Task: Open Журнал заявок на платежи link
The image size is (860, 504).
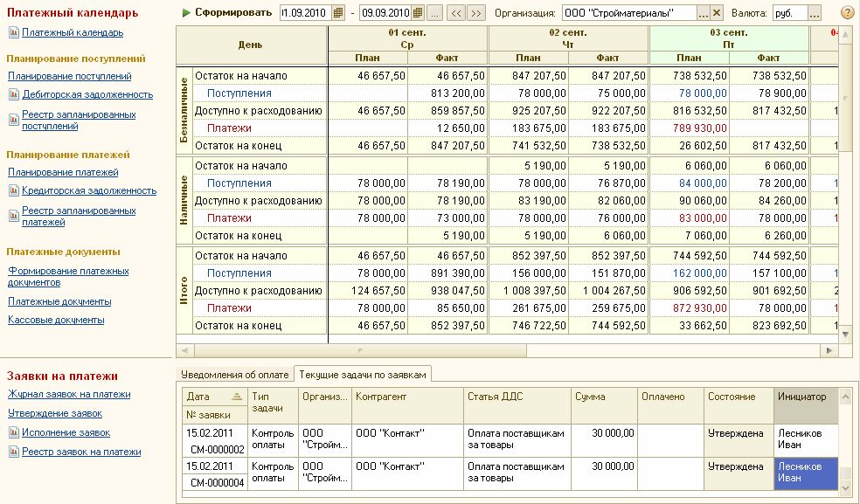Action: pyautogui.click(x=69, y=394)
